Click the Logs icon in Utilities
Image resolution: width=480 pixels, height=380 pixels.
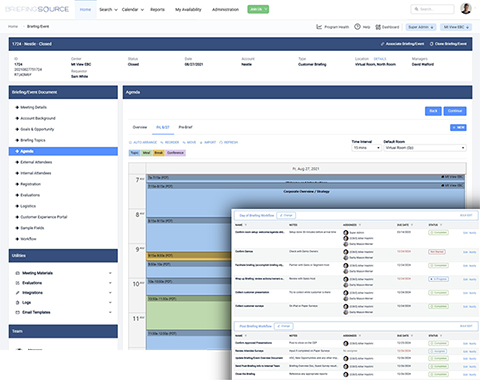(18, 303)
